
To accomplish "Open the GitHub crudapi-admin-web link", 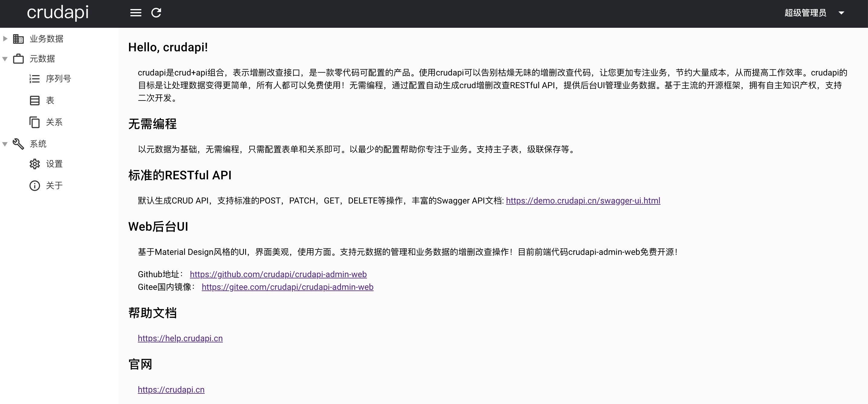I will tap(278, 274).
